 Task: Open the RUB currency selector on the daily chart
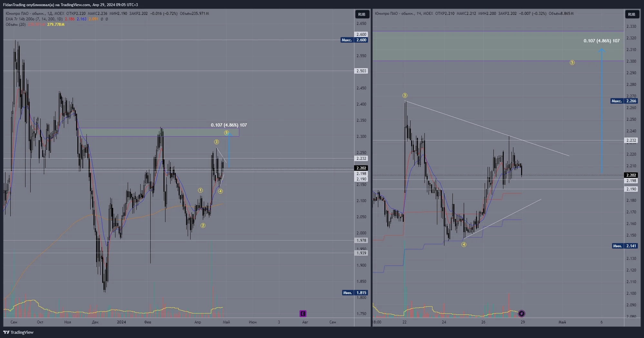coord(362,14)
